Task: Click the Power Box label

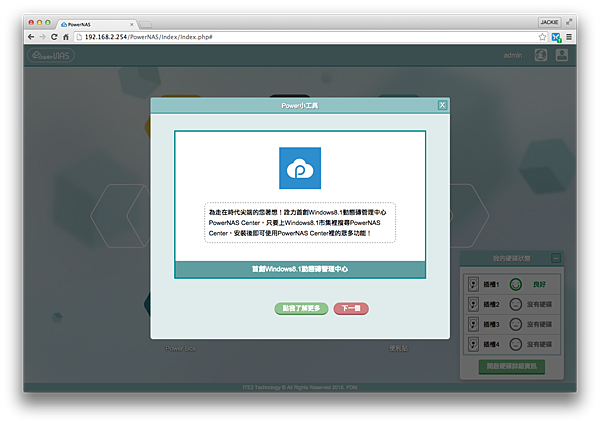Action: click(181, 348)
